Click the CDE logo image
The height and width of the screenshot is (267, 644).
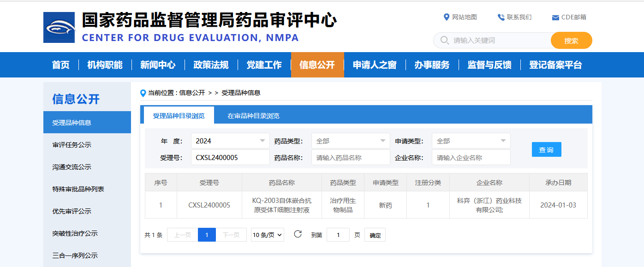tap(59, 27)
